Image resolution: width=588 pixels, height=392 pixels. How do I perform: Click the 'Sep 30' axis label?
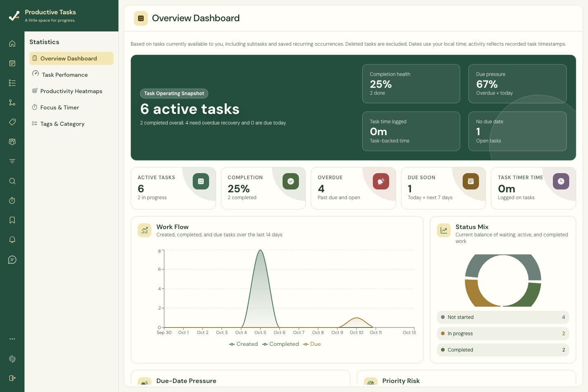[x=164, y=332]
